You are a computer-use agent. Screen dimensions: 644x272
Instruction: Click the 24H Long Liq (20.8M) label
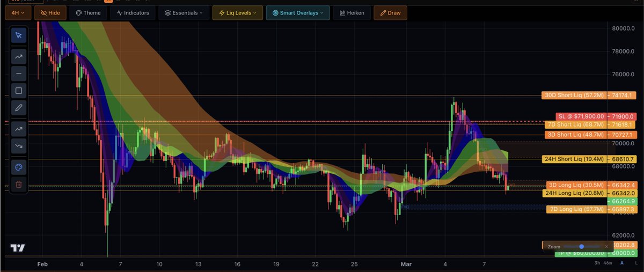click(574, 193)
